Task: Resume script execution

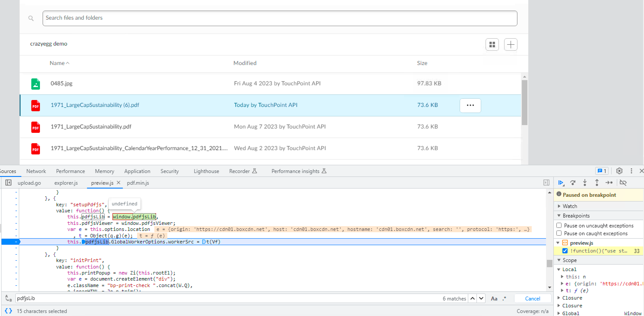Action: pyautogui.click(x=561, y=183)
